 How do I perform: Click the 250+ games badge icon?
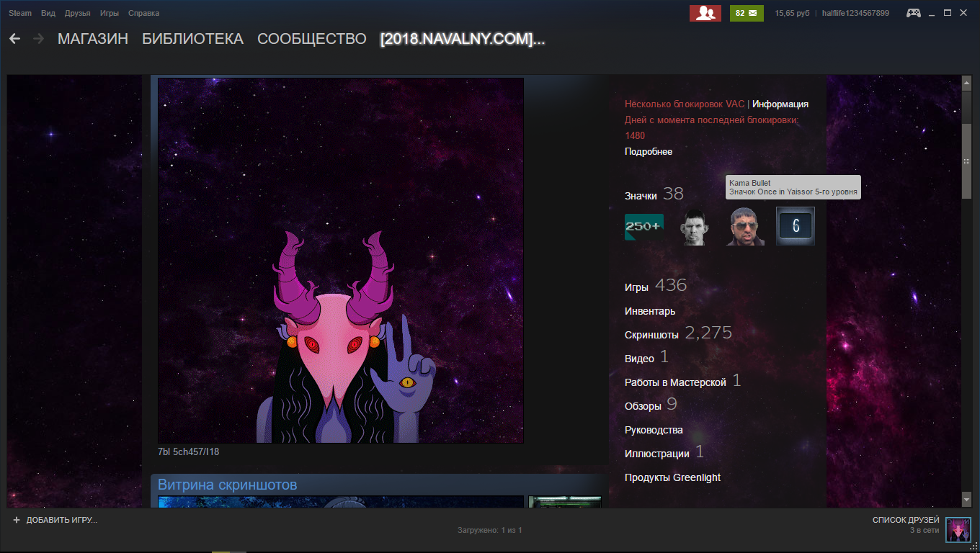[x=644, y=226]
